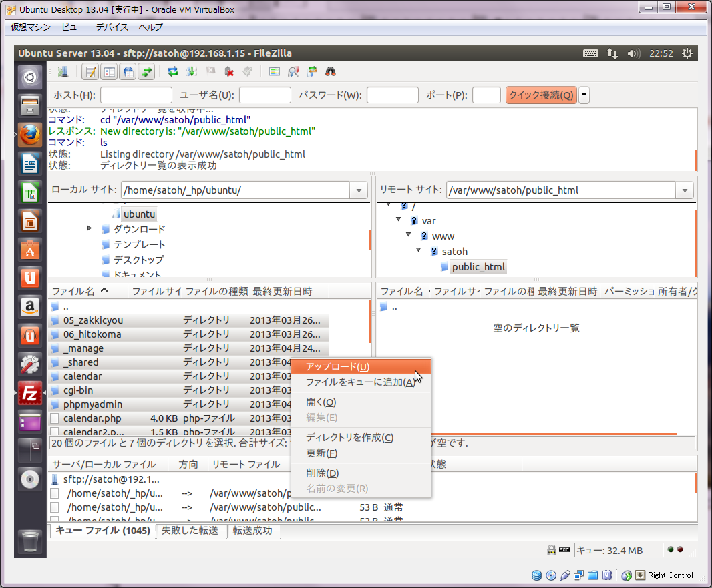This screenshot has height=588, width=712.
Task: Collapse the satoh node in remote tree
Action: pos(418,250)
